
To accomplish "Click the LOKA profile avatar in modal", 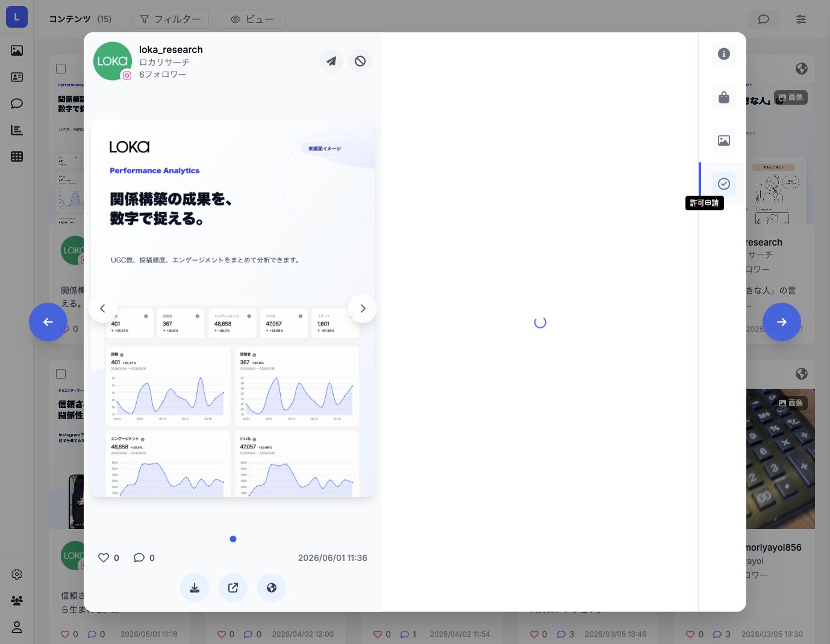I will click(113, 61).
